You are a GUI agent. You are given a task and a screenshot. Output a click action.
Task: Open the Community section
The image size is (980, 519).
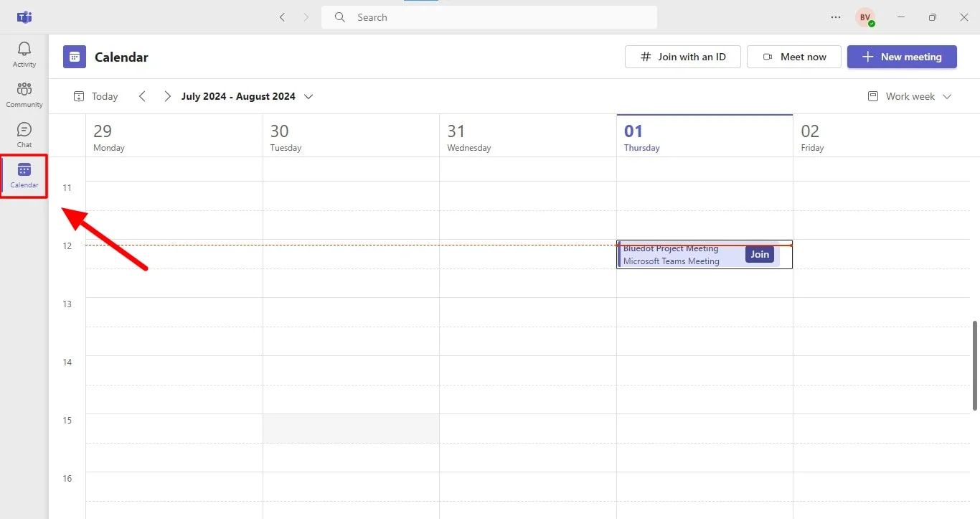[24, 95]
